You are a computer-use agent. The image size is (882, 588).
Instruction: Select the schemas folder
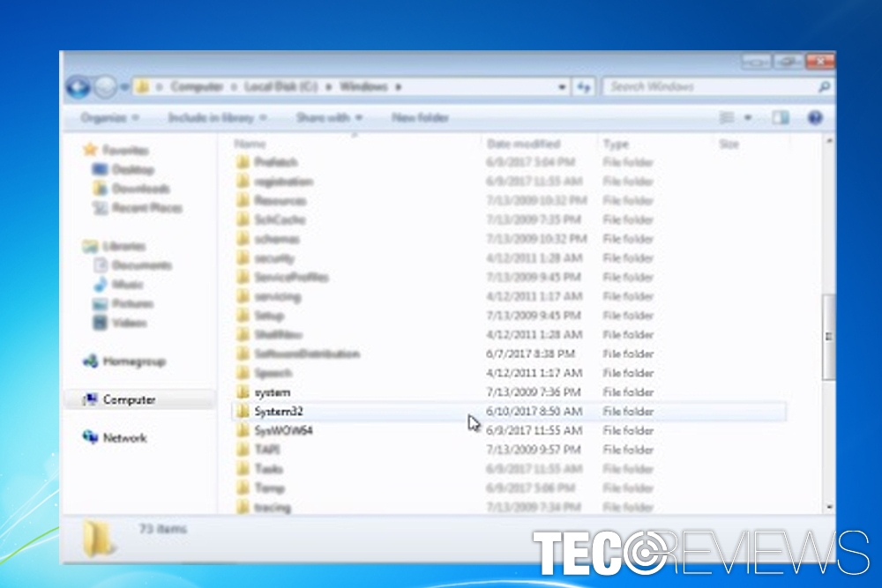point(277,239)
